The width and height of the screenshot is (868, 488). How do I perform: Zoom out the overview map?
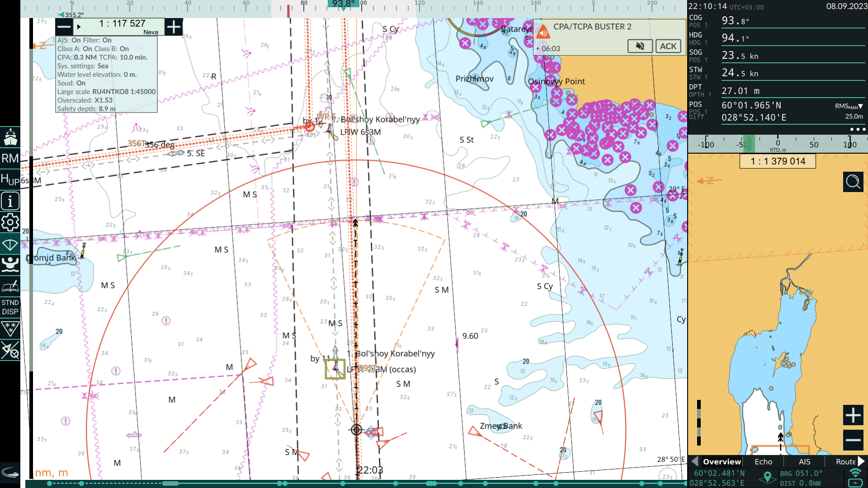(853, 440)
